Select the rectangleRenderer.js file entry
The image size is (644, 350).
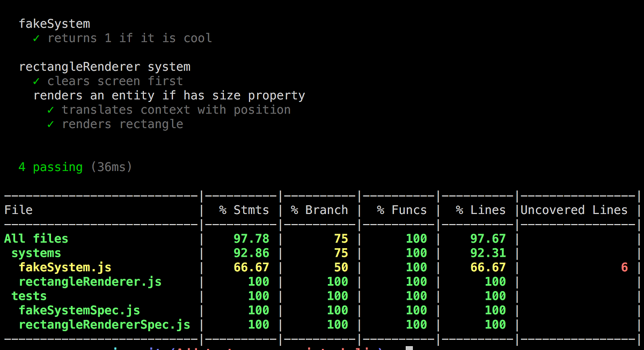point(90,281)
